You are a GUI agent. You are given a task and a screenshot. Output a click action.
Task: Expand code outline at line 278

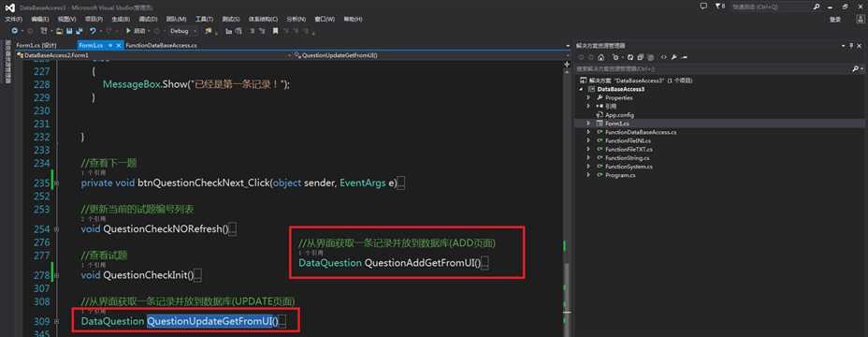tap(57, 275)
